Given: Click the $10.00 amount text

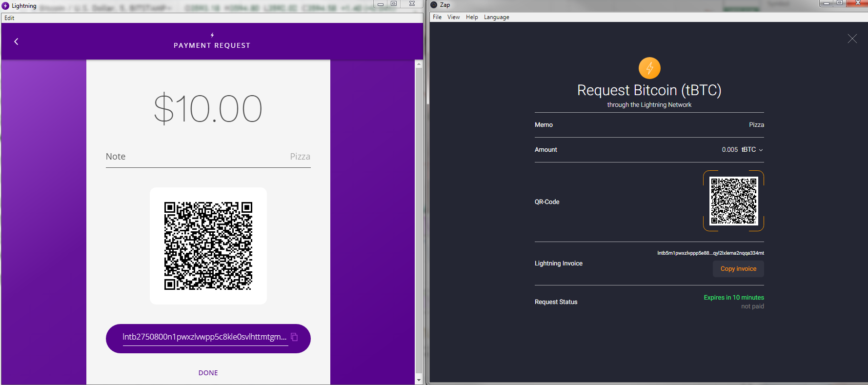Looking at the screenshot, I should point(208,109).
